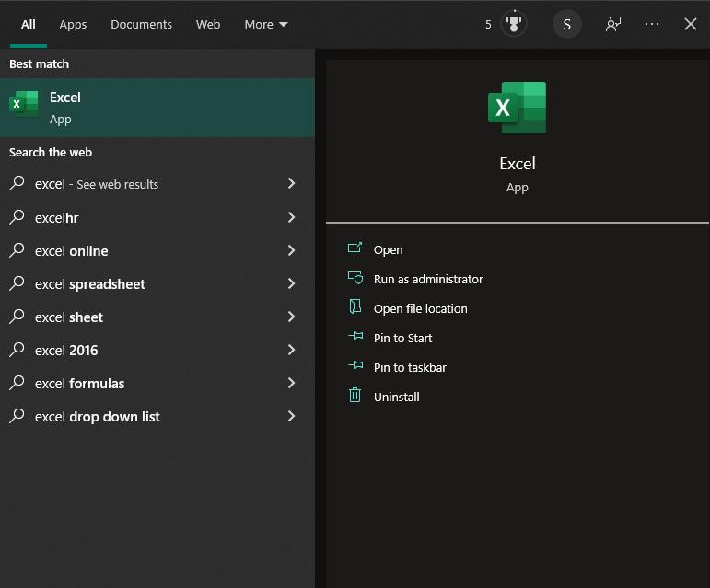Select the 'excel formulas' suggestion

[x=157, y=383]
